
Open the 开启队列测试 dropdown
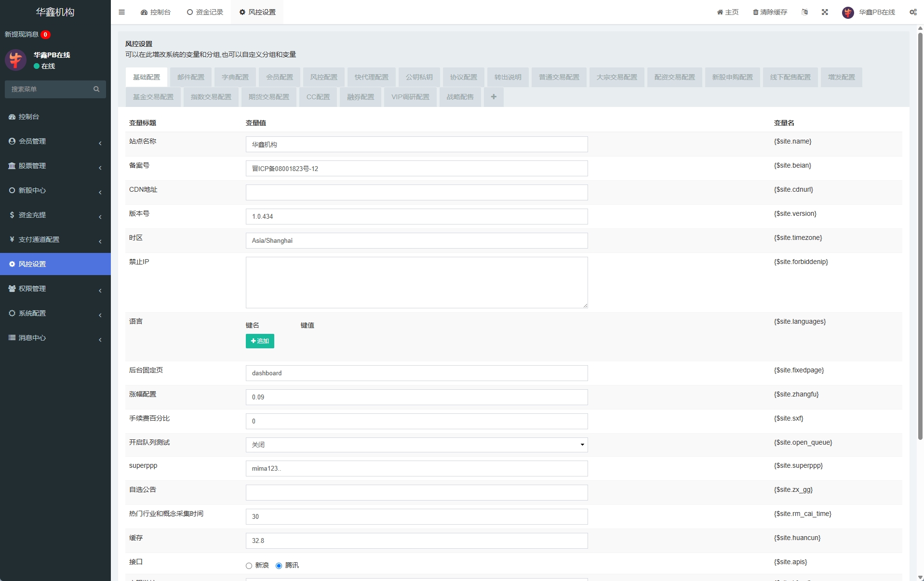416,445
